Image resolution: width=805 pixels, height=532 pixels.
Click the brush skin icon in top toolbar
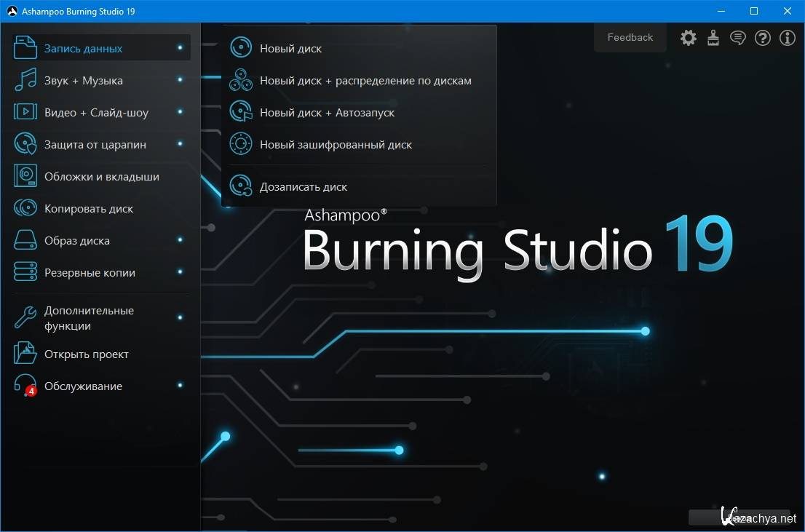click(713, 38)
